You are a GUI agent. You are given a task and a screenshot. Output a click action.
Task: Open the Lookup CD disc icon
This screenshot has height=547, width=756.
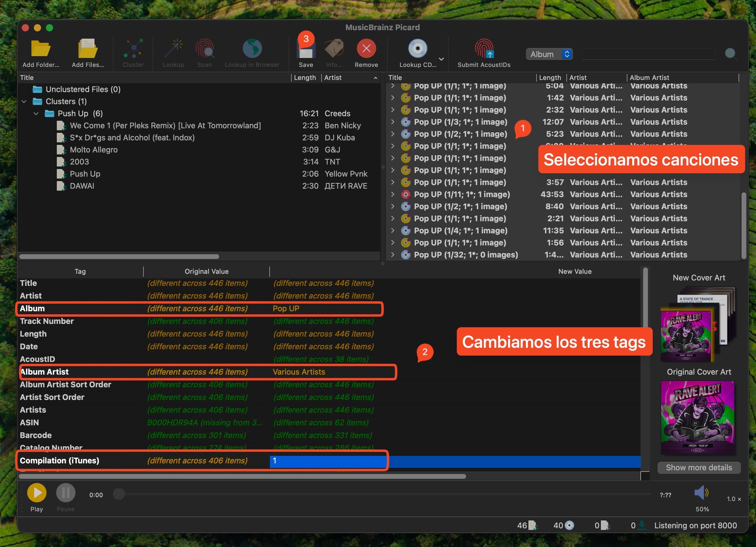[417, 49]
